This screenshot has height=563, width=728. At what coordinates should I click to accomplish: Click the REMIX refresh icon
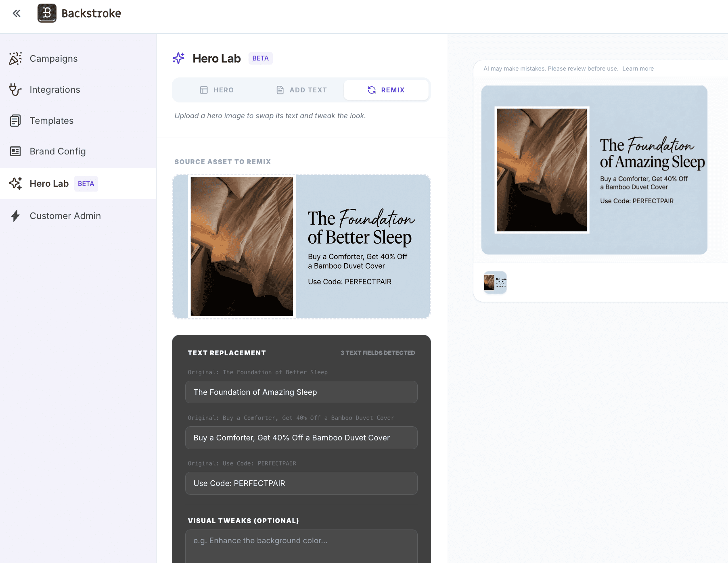coord(372,90)
